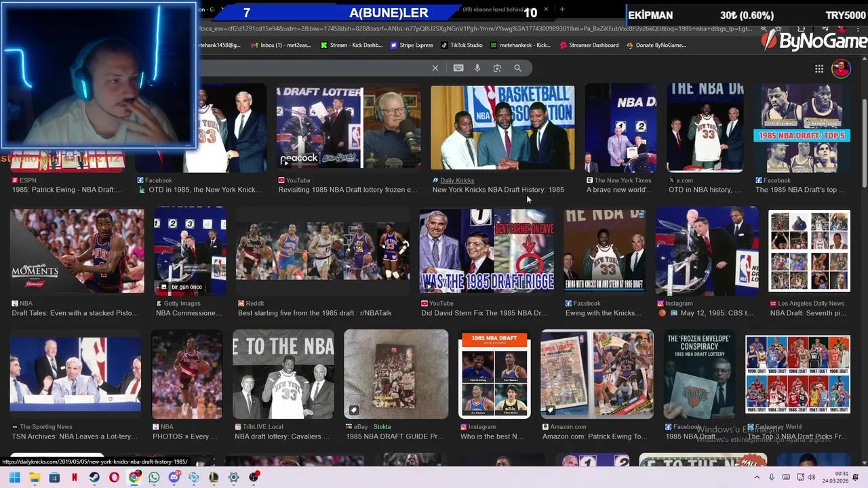This screenshot has height=488, width=868.
Task: Open the Stream - Kick Dashboard bookmark
Action: tap(351, 45)
